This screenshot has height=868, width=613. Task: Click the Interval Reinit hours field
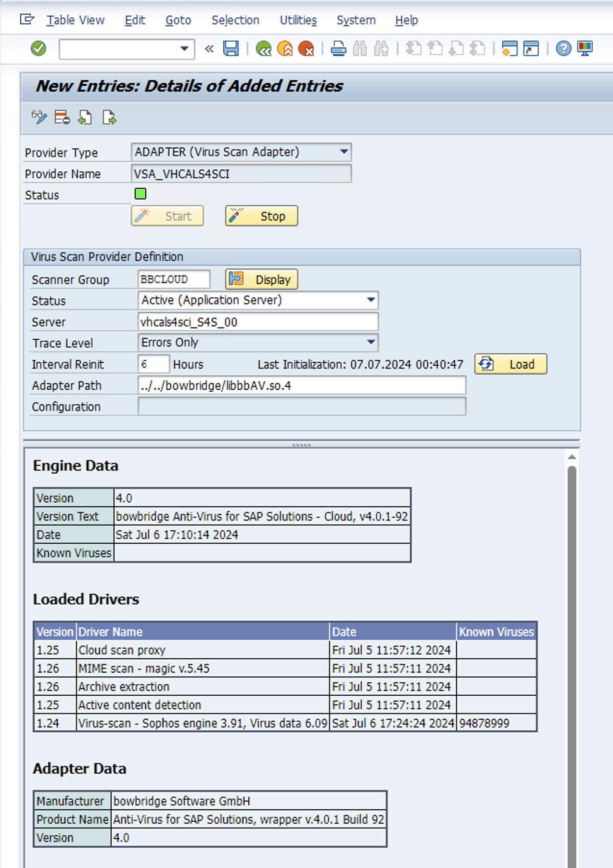pos(154,364)
